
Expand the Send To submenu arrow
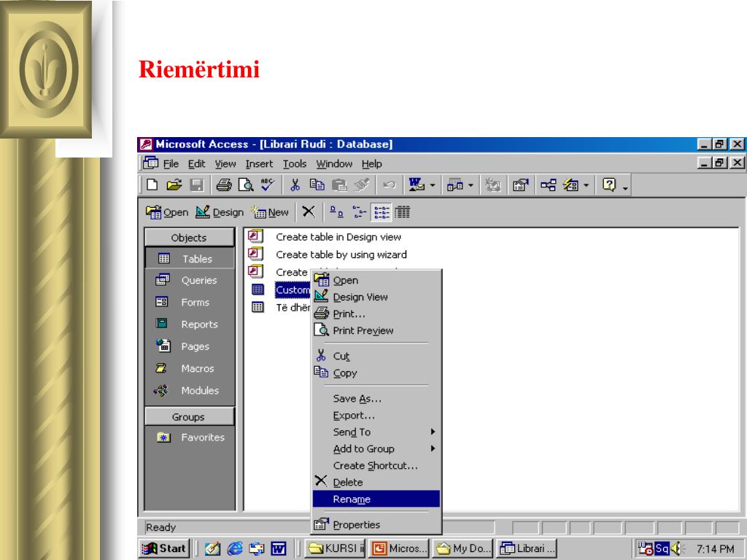click(433, 432)
